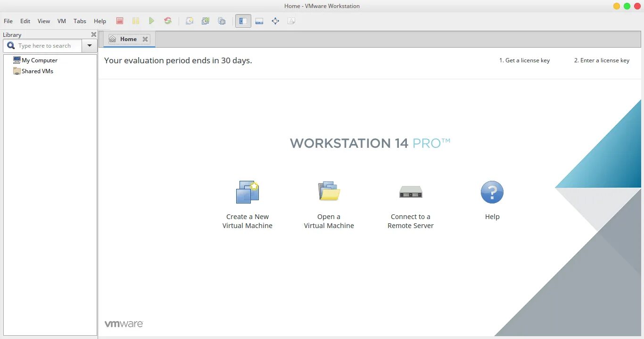
Task: Click the Library panel title
Action: 12,34
